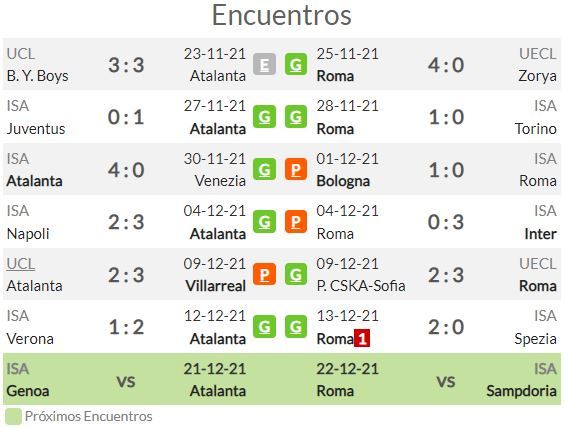
Task: Click the green G badge for Napoli vs Atalanta
Action: coord(264,222)
